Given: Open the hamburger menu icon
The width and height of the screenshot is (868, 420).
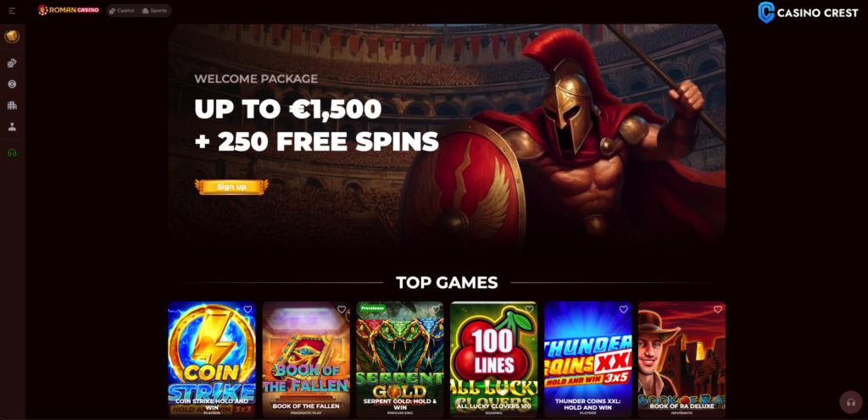Looking at the screenshot, I should click(x=12, y=10).
